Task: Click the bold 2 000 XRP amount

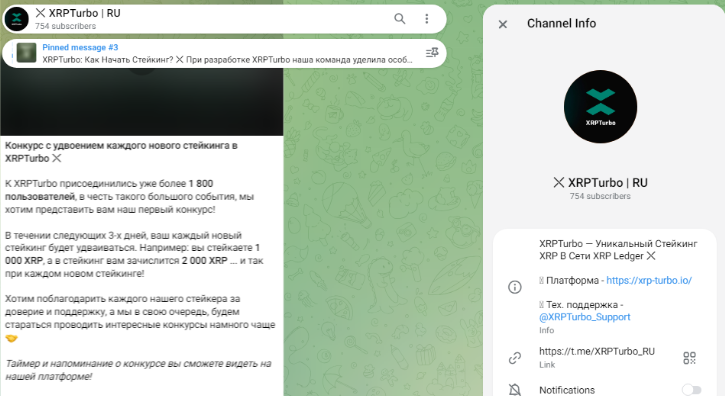Action: (204, 260)
